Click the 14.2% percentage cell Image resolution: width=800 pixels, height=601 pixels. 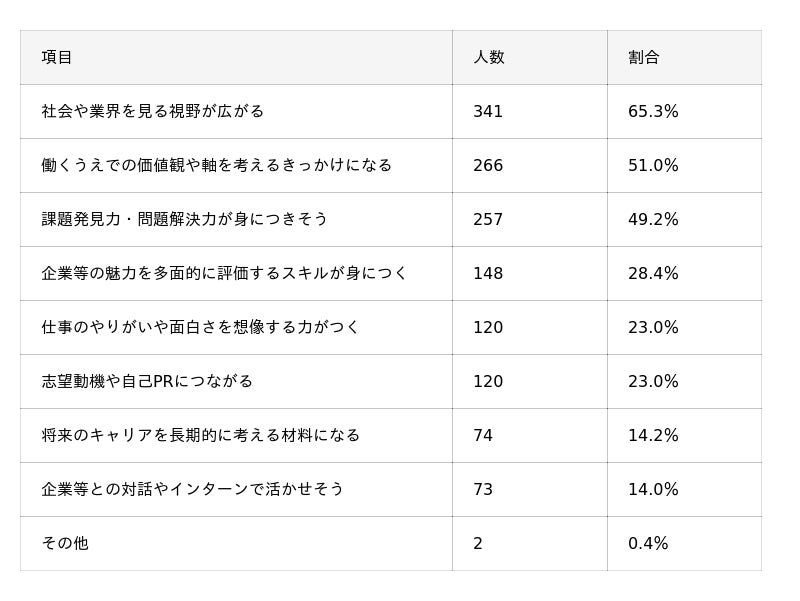coord(653,435)
